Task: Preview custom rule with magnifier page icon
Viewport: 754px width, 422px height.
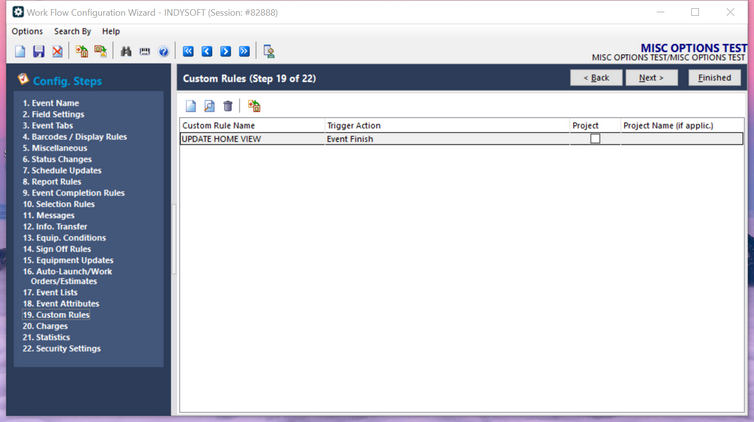Action: 209,106
